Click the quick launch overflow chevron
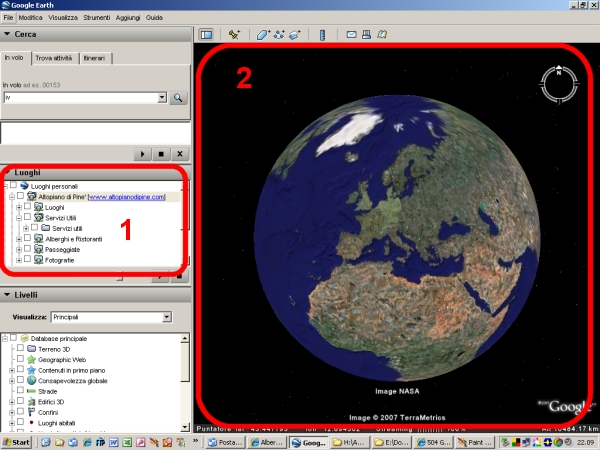 [196, 441]
